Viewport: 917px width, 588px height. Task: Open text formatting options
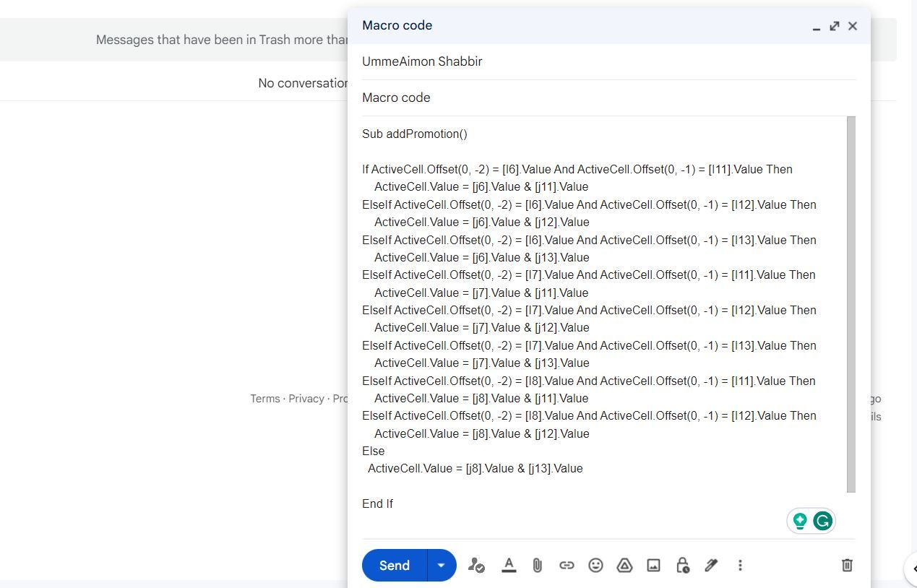tap(509, 565)
